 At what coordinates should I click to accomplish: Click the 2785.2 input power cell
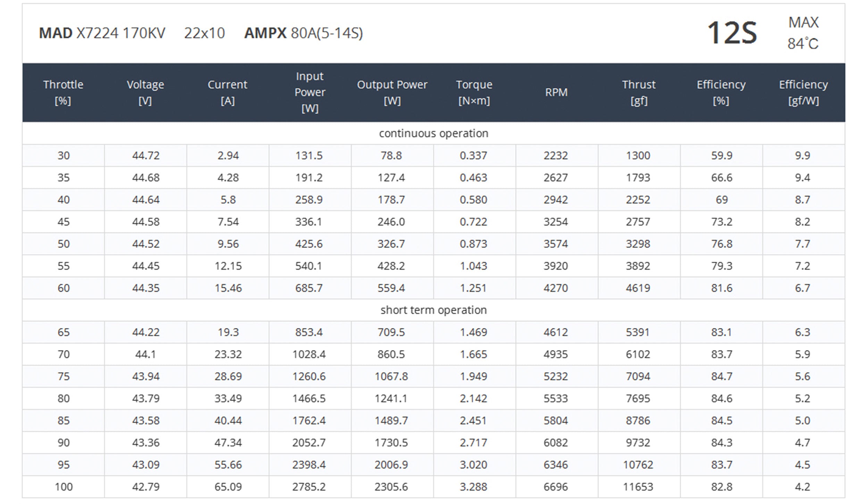(309, 487)
